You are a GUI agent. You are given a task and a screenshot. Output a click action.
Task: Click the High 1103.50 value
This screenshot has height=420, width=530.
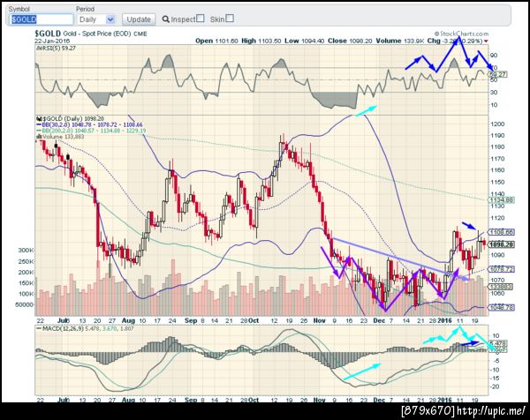click(x=261, y=41)
